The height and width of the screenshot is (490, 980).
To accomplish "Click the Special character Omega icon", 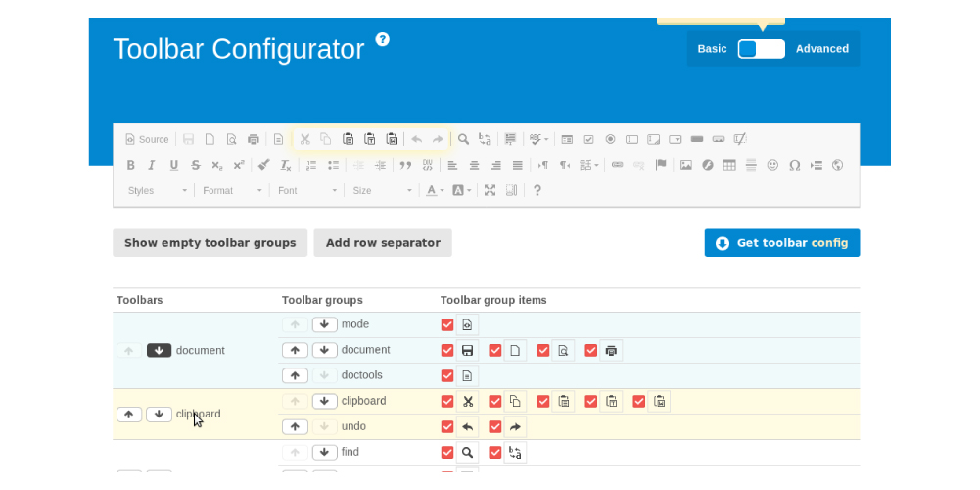I will click(794, 166).
